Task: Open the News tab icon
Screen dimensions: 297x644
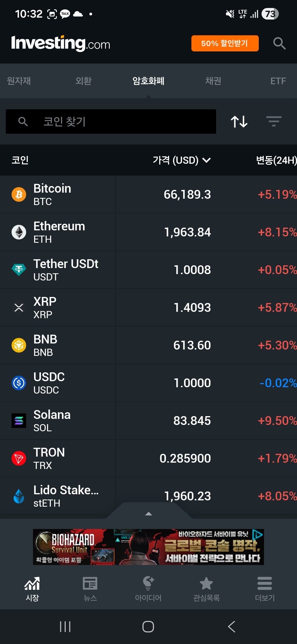Action: 90,583
